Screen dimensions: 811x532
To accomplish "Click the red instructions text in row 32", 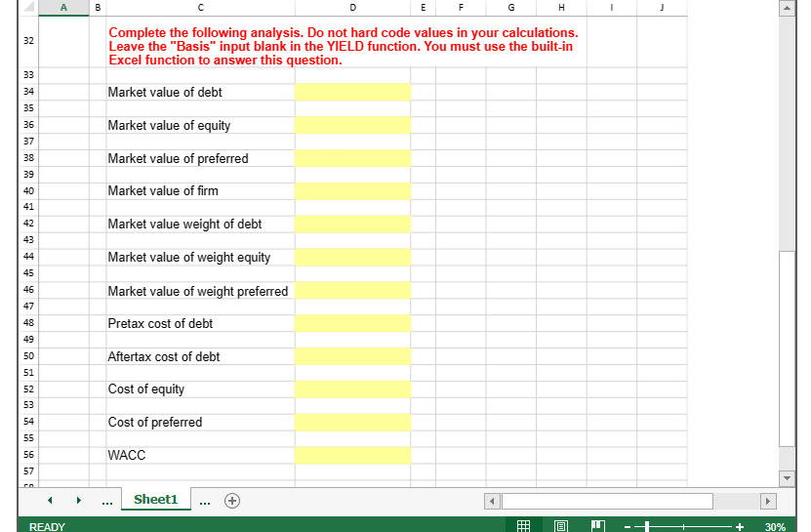I will pos(344,46).
